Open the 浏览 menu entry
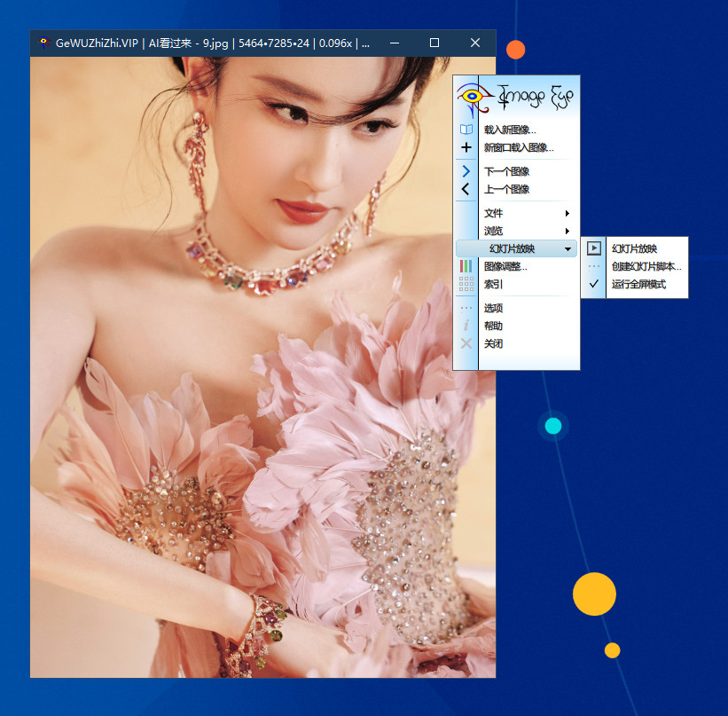Screen dimensions: 728x716 493,231
